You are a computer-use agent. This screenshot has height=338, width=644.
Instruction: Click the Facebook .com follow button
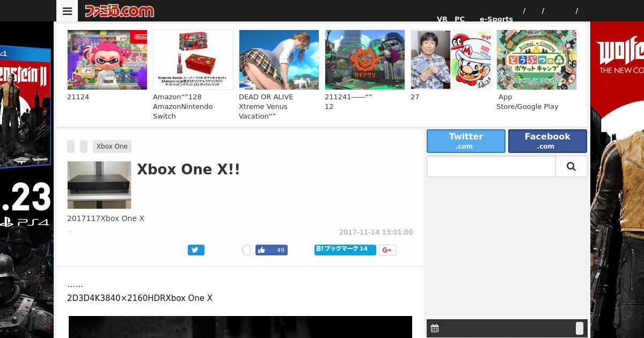(547, 141)
